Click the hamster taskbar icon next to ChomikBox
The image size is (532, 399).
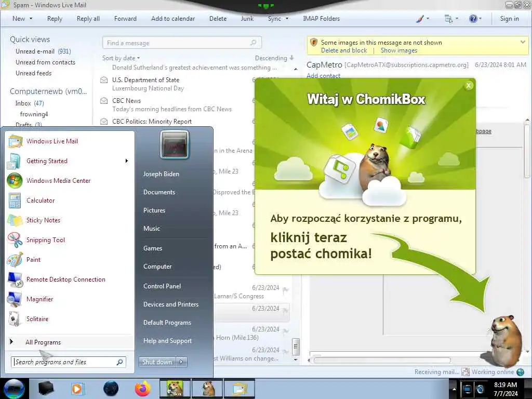coord(207,389)
